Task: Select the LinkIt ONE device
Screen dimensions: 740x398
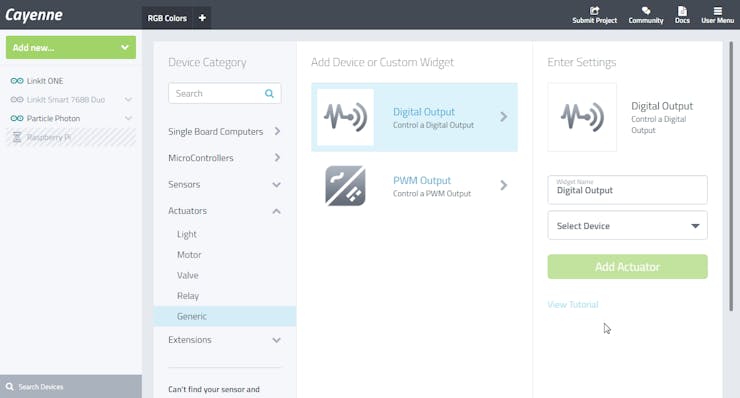Action: click(x=45, y=81)
